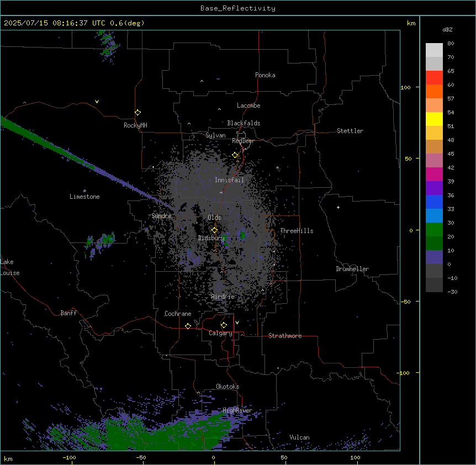Select the light blue 33-30 dBZ swatch

click(434, 216)
